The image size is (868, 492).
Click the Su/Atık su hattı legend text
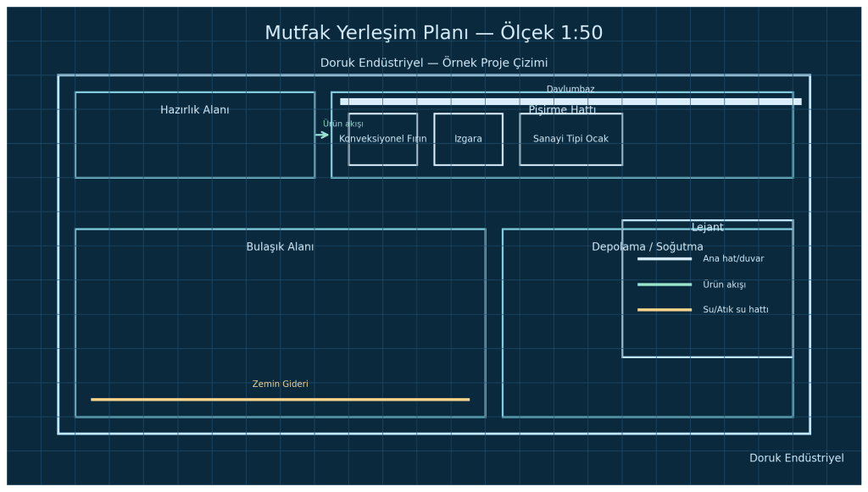[x=735, y=310]
